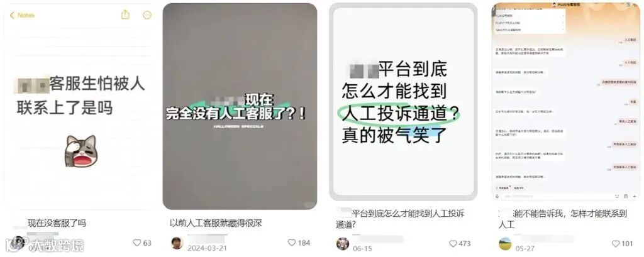Open the circled ellipsis more menu
The width and height of the screenshot is (644, 257).
pos(147,15)
